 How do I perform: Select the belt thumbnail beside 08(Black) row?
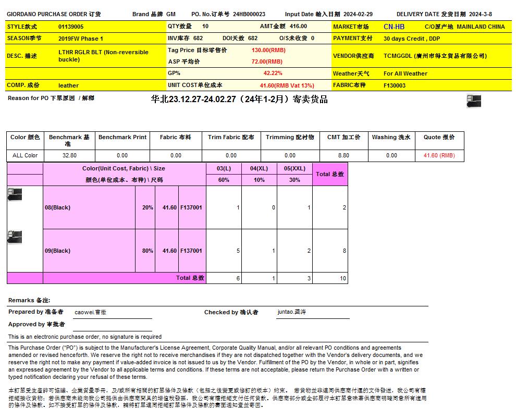pyautogui.click(x=15, y=194)
